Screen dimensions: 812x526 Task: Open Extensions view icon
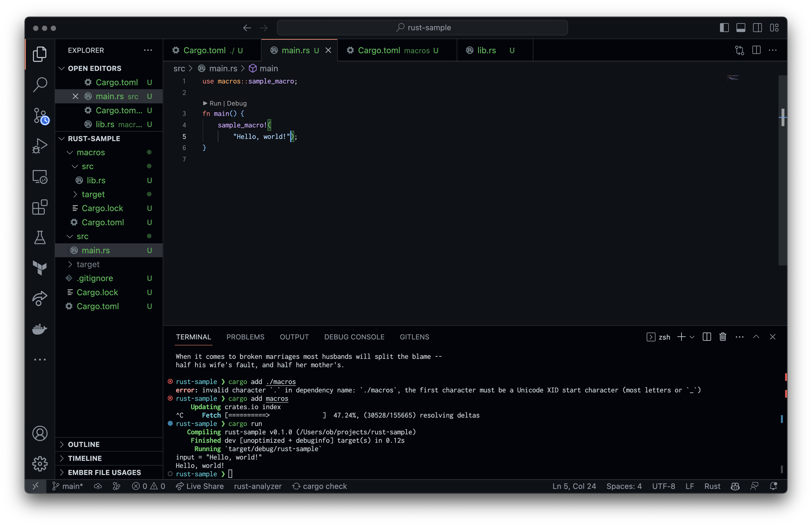coord(39,207)
